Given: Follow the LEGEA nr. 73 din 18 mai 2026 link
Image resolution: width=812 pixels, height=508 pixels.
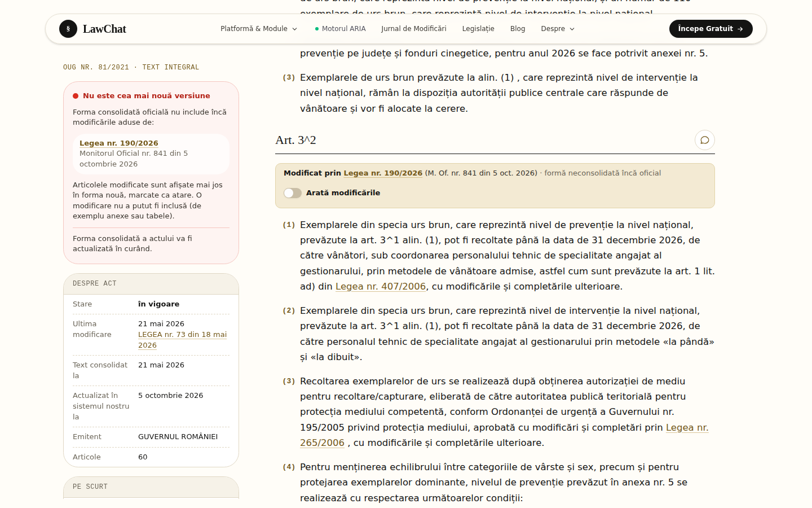Looking at the screenshot, I should pyautogui.click(x=182, y=340).
